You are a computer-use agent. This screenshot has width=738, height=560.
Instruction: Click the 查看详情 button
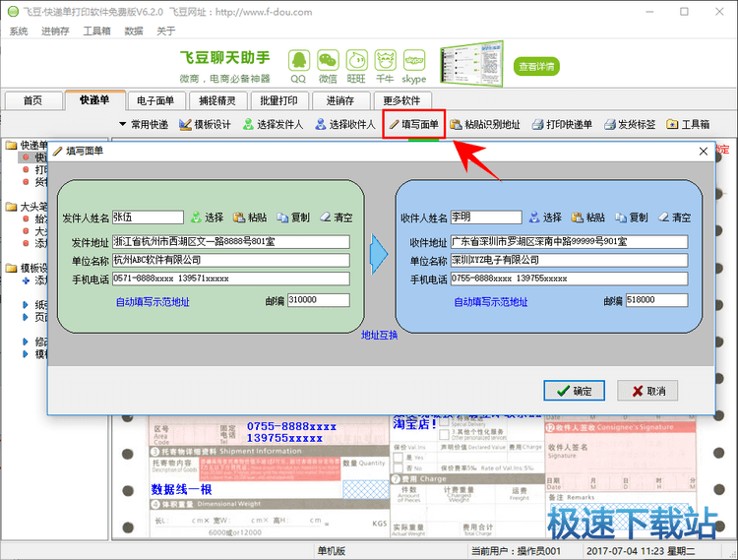pos(536,66)
